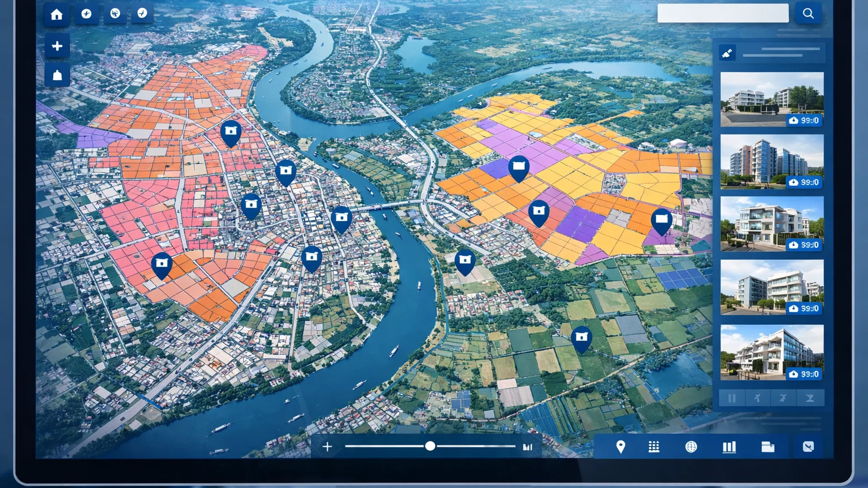
Task: Run search with the magnifier button
Action: tap(808, 13)
